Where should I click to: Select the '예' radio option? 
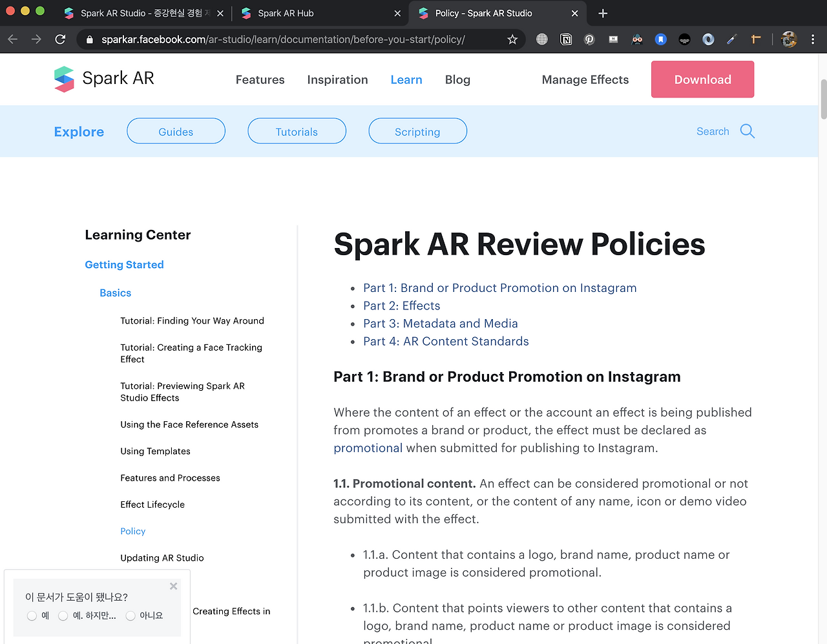coord(32,616)
